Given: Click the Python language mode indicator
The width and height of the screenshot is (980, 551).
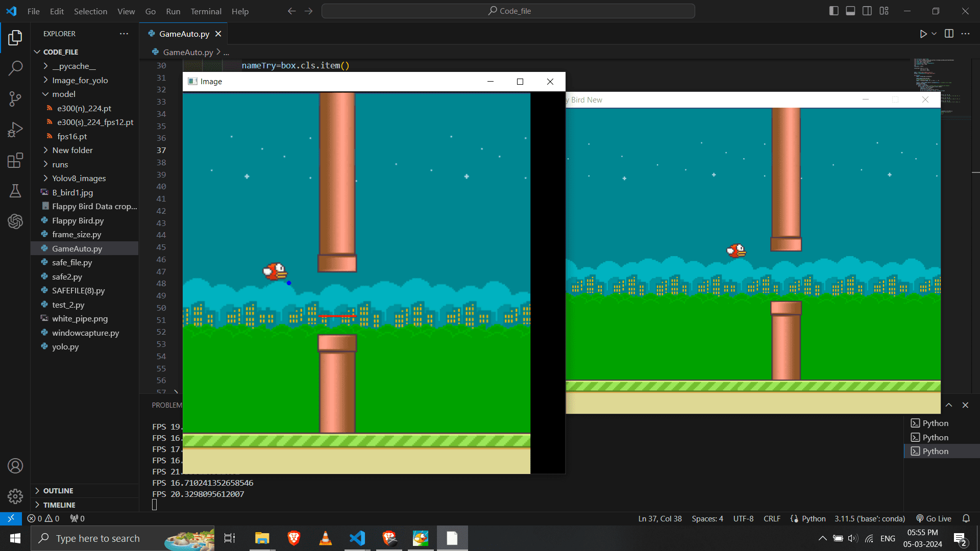Looking at the screenshot, I should pyautogui.click(x=813, y=518).
